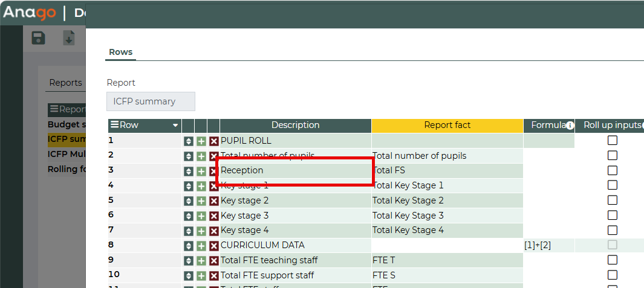The height and width of the screenshot is (288, 644).
Task: Open the Row column hamburger menu
Action: pyautogui.click(x=114, y=125)
